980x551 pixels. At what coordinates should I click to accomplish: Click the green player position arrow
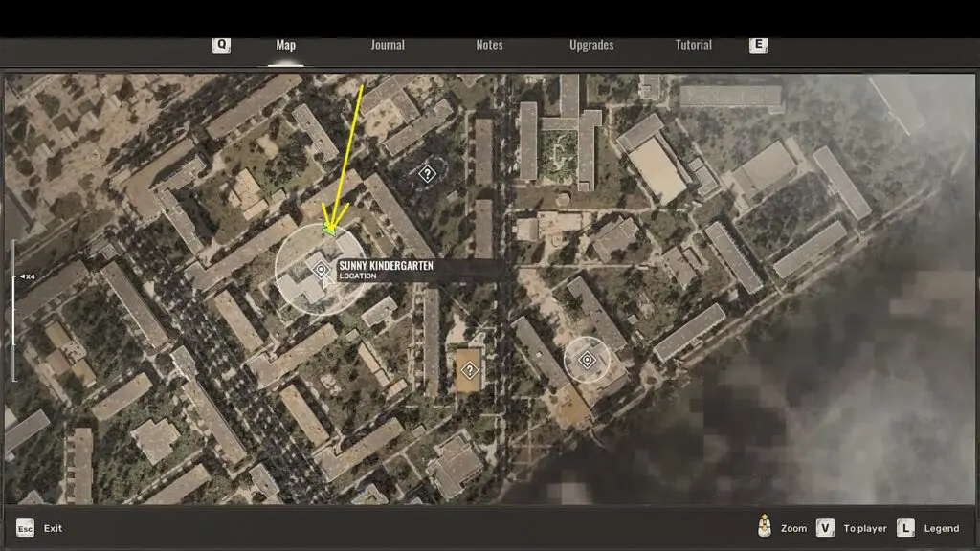[329, 230]
